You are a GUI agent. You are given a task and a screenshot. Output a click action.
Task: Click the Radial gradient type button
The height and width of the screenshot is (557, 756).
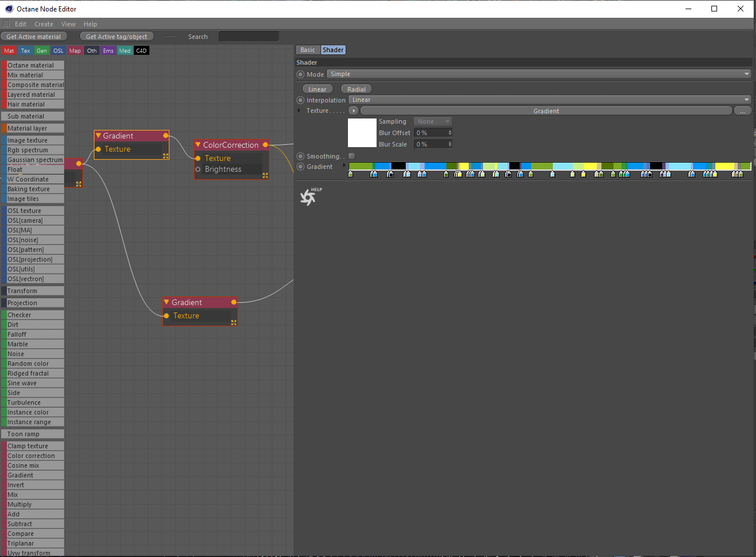click(356, 89)
